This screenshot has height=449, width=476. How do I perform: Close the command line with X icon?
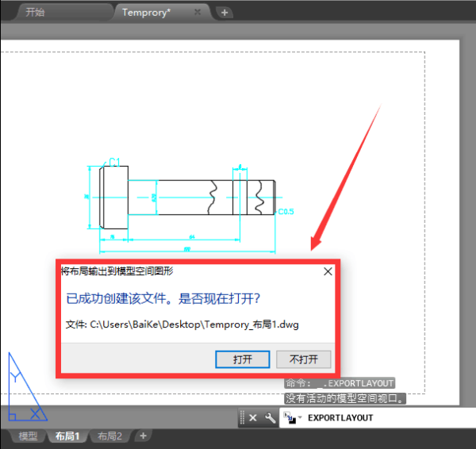253,418
